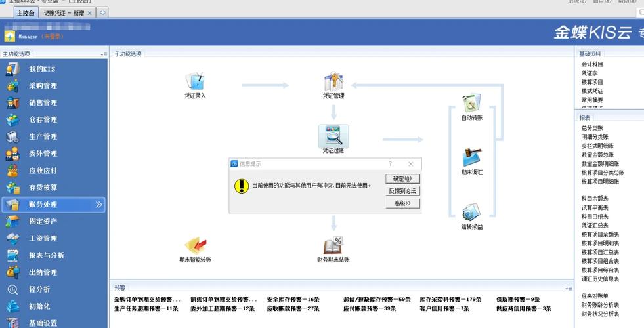Open 常用摘要 in 基础资料 list
Screen dimensions: 644x328
592,100
